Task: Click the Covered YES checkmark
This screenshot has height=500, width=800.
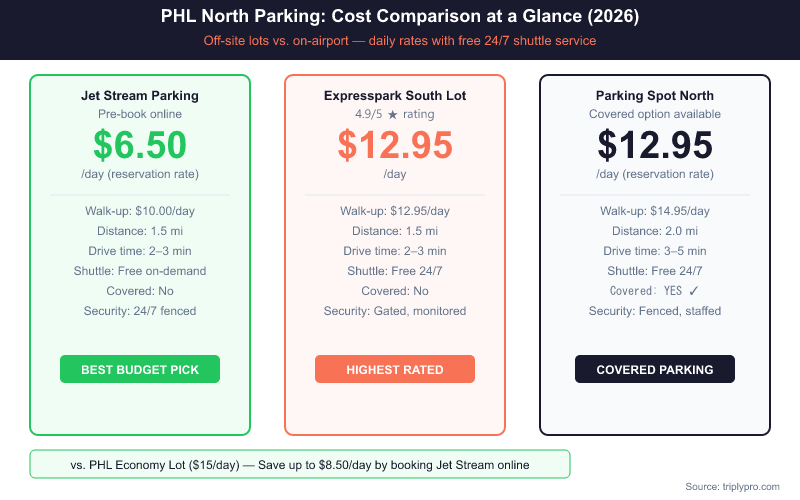Action: pos(694,291)
